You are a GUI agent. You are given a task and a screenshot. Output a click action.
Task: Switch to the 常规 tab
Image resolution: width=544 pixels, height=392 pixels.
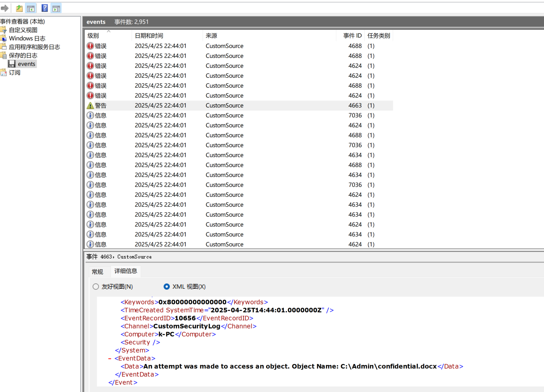click(97, 272)
